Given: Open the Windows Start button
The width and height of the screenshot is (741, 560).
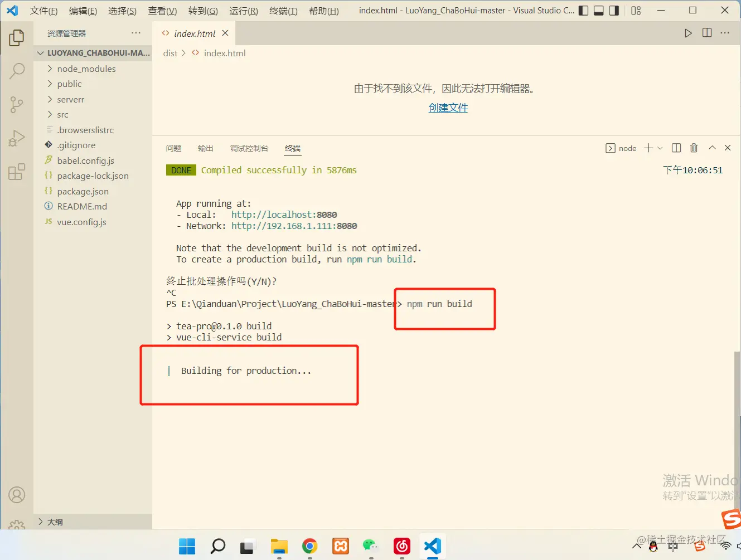Looking at the screenshot, I should 187,546.
